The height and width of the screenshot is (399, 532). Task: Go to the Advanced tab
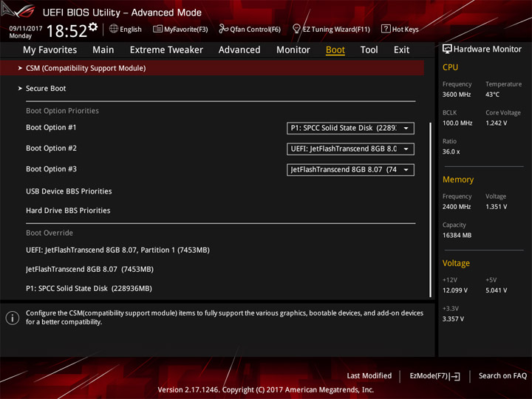pos(239,50)
